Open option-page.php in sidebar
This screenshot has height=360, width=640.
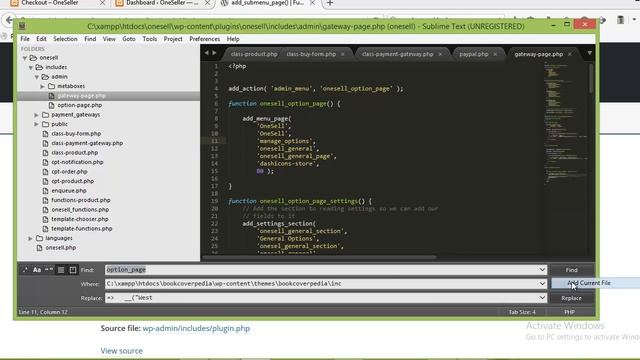pos(80,105)
